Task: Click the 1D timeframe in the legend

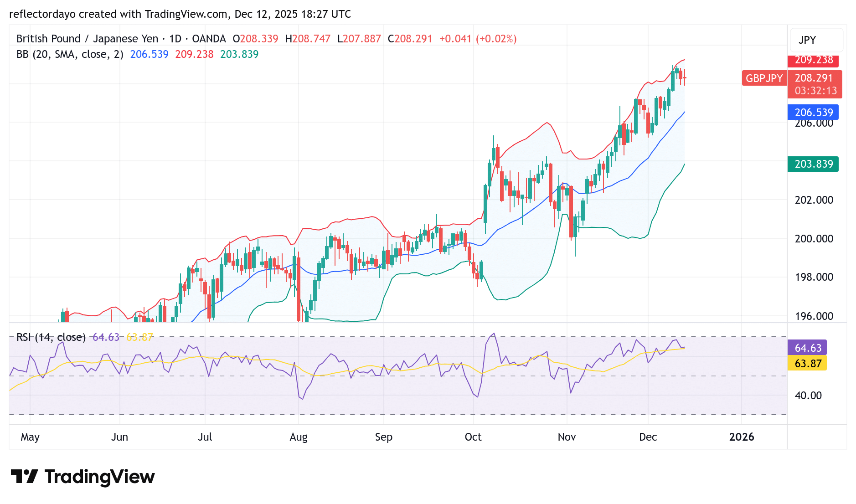Action: [176, 39]
